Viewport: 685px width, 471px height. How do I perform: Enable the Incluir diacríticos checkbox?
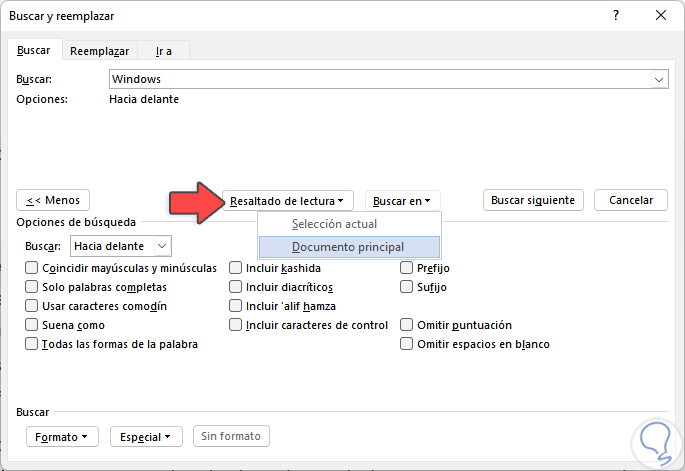pyautogui.click(x=236, y=287)
